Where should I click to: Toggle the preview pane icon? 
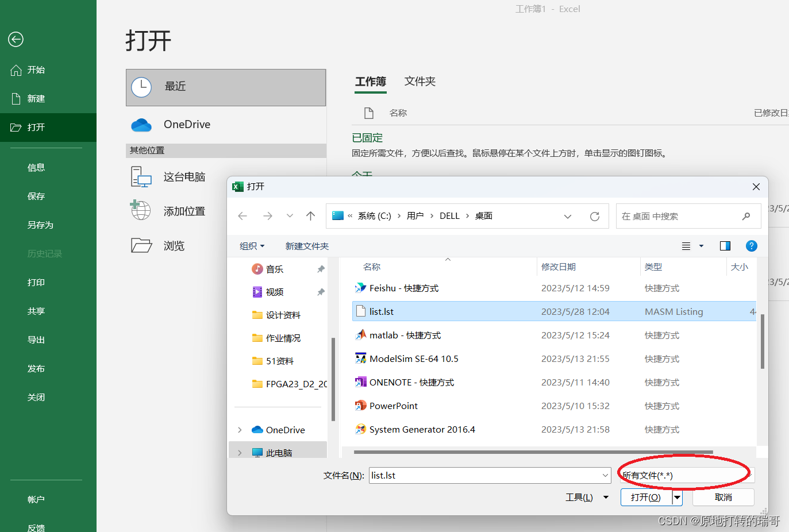[725, 246]
